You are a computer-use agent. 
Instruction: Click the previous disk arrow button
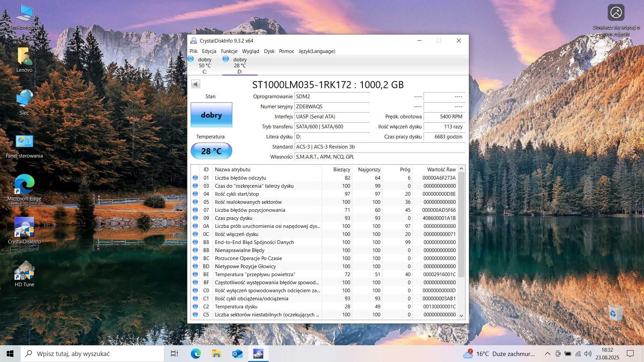tap(196, 84)
